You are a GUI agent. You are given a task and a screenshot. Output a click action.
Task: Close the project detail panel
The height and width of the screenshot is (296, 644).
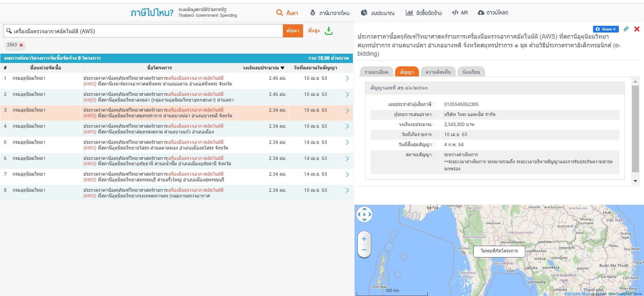coord(637,29)
